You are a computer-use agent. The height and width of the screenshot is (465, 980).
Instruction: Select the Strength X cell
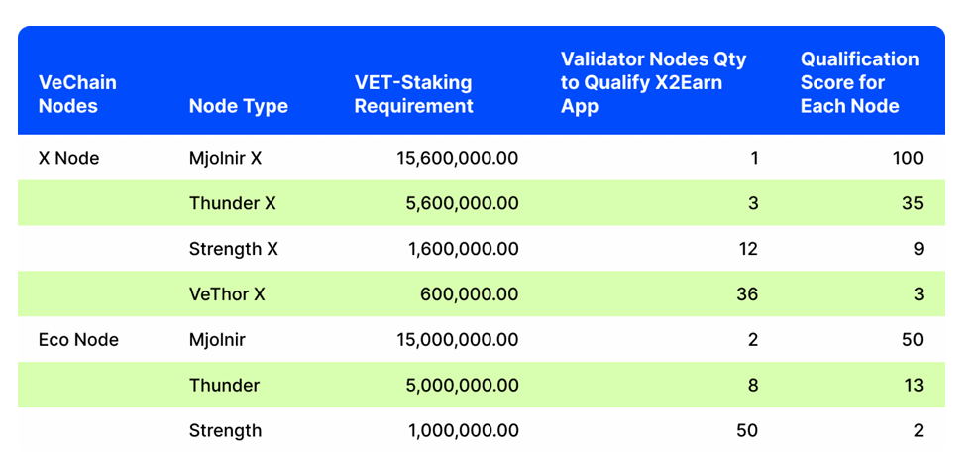pyautogui.click(x=234, y=249)
